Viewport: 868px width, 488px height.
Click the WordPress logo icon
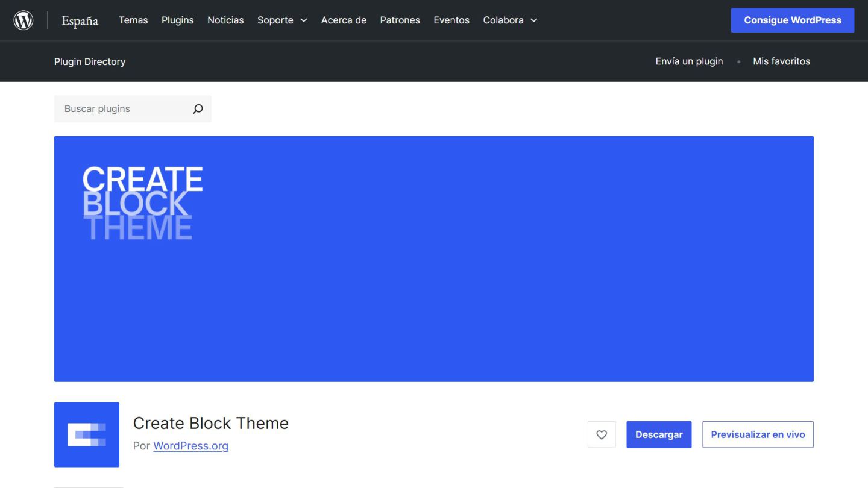point(24,20)
